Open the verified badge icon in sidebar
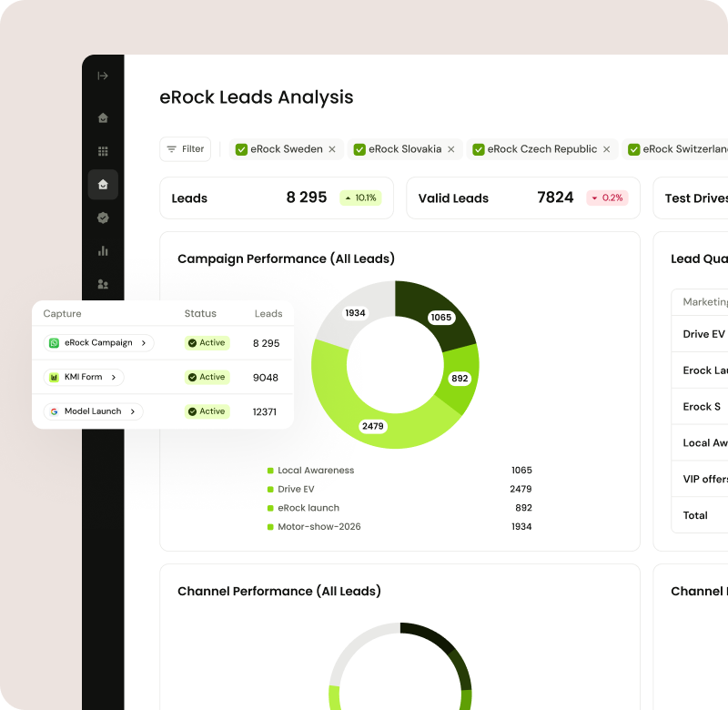Image resolution: width=728 pixels, height=710 pixels. click(103, 218)
